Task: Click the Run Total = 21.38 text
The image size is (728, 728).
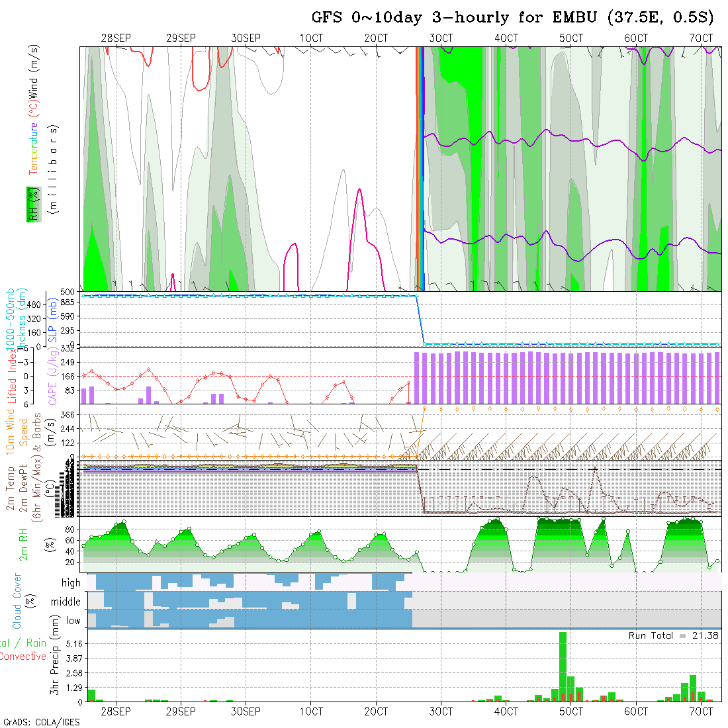Action: (x=673, y=635)
